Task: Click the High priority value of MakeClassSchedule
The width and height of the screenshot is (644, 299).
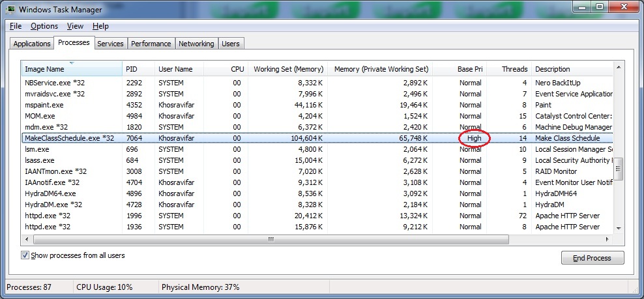Action: 474,138
